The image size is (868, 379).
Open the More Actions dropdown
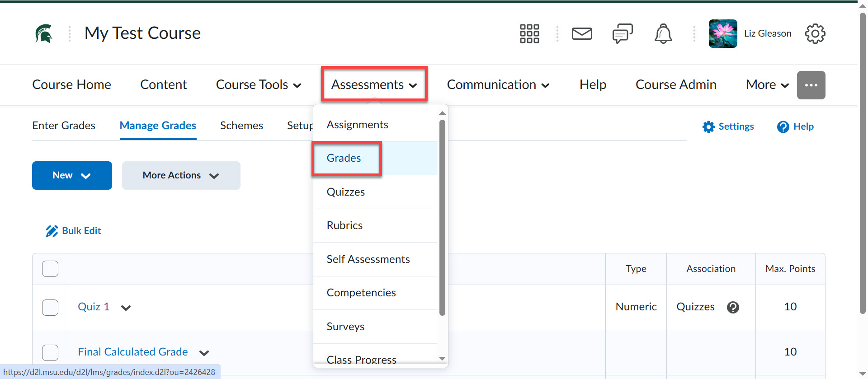pyautogui.click(x=181, y=175)
